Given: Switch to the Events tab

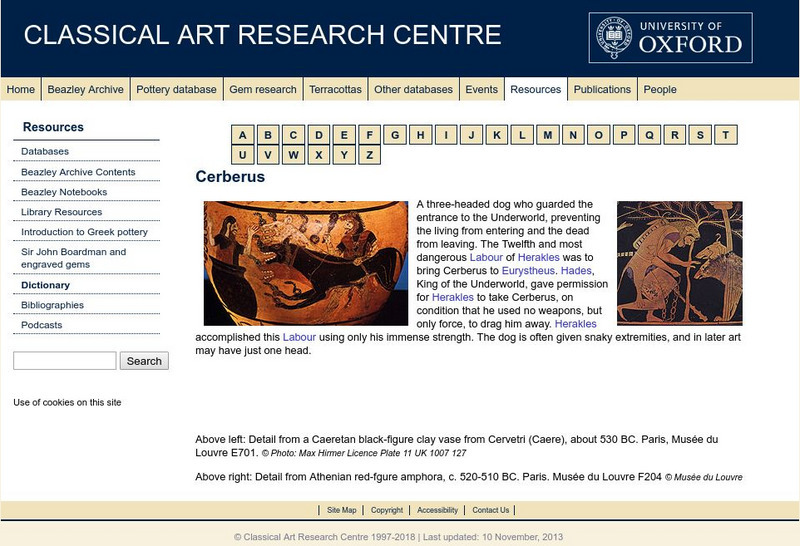Looking at the screenshot, I should (481, 89).
